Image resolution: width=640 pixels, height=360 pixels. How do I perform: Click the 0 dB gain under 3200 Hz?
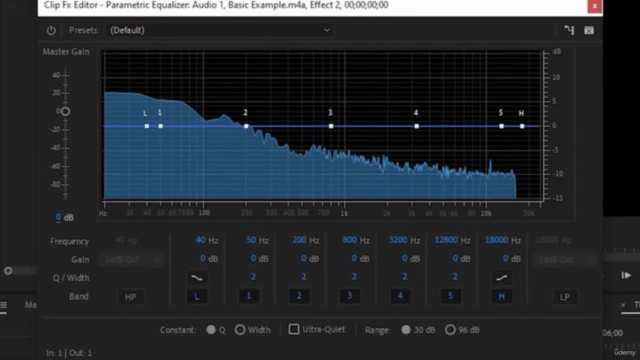(404, 258)
